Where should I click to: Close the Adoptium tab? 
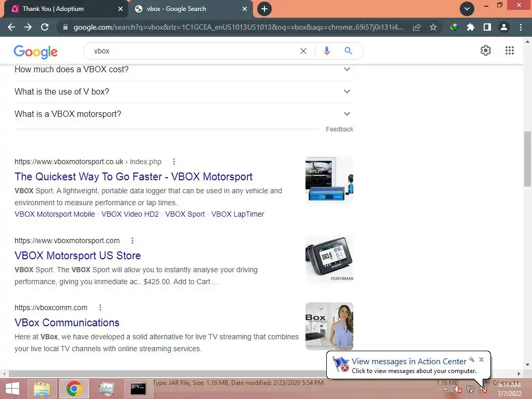point(121,9)
